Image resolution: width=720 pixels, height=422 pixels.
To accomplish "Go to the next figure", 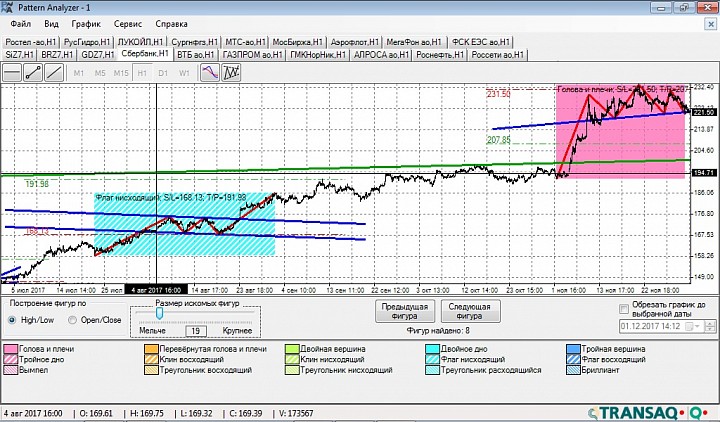I will coord(470,311).
